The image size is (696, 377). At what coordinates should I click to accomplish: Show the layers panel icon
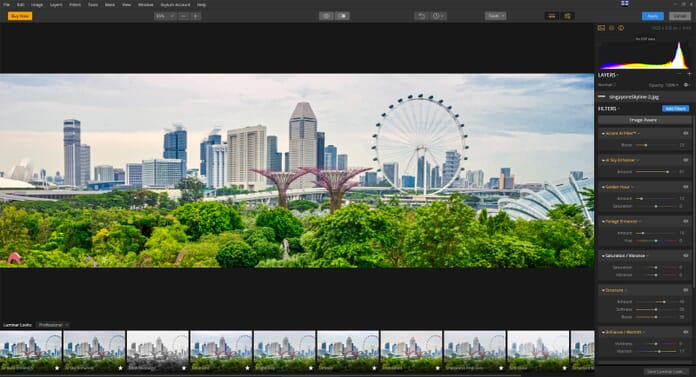click(611, 28)
